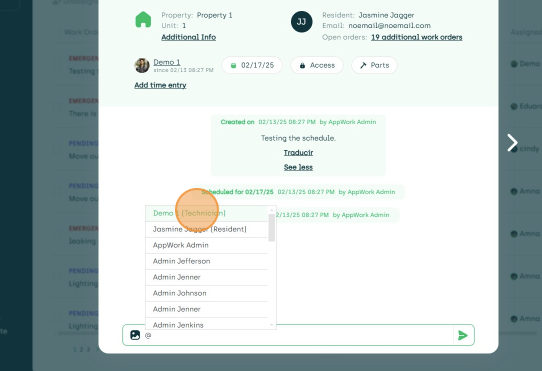Open 19 additional work orders link
Viewport: 542px width, 371px height.
[x=417, y=37]
